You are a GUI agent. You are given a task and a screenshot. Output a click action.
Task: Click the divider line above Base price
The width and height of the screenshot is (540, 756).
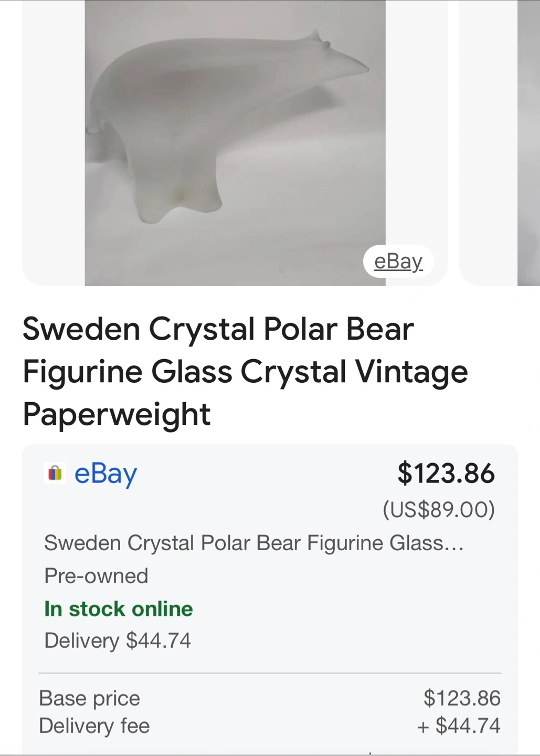tap(270, 673)
